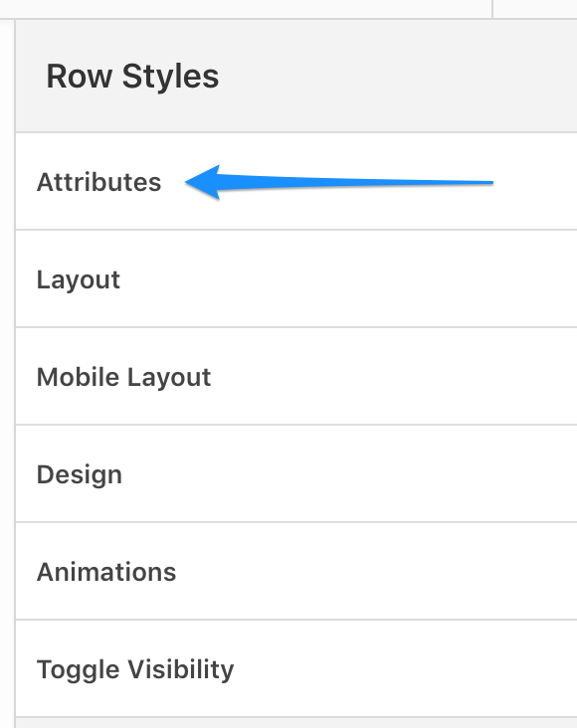Click empty space in the Mobile Layout row
The height and width of the screenshot is (728, 577).
point(395,376)
